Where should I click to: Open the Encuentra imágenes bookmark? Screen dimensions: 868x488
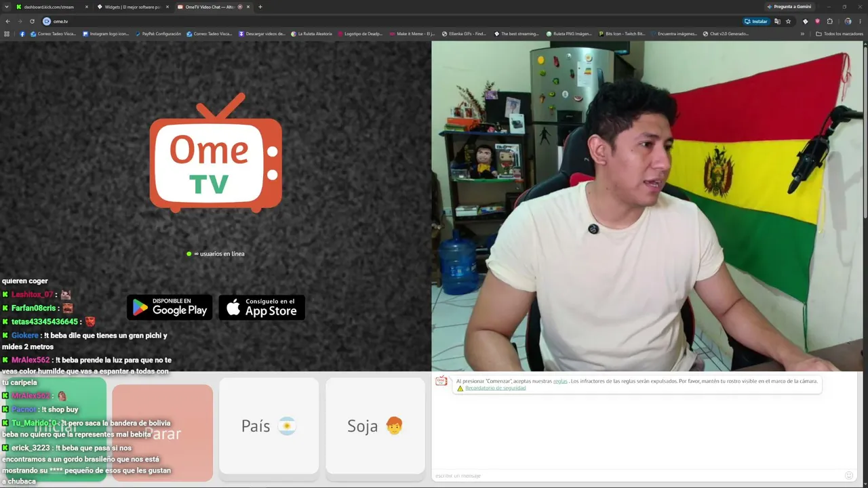(x=673, y=34)
